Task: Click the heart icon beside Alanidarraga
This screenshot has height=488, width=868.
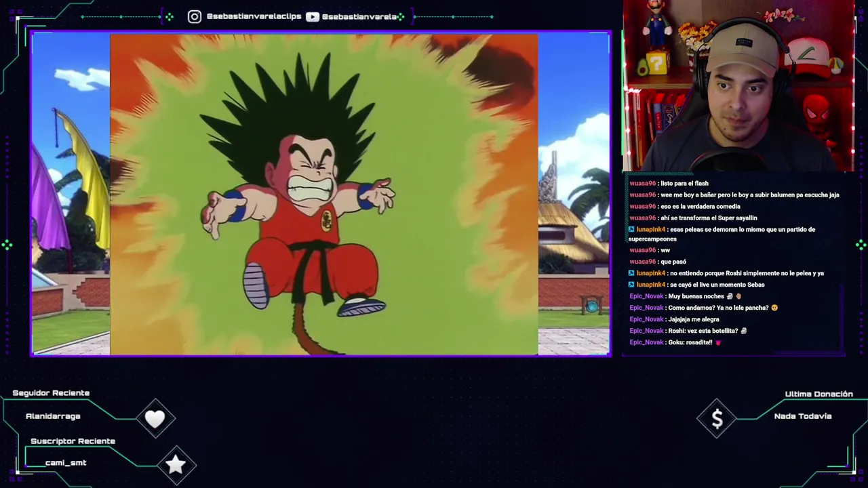Action: point(155,419)
